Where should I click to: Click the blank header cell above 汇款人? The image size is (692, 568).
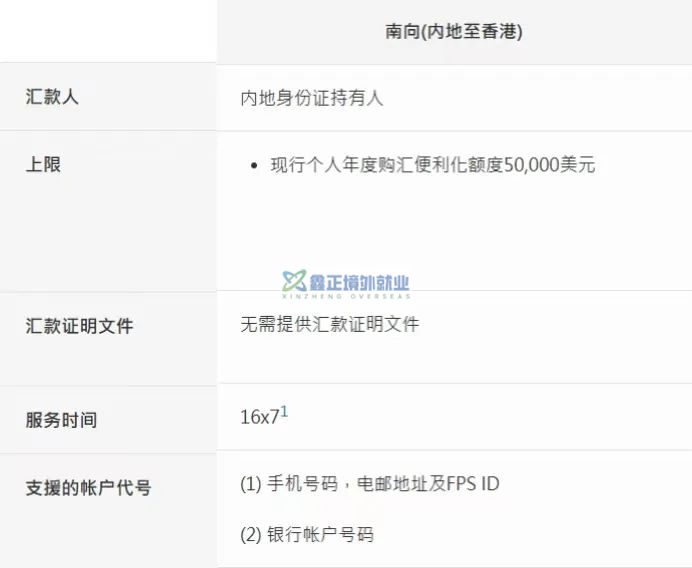coord(108,31)
